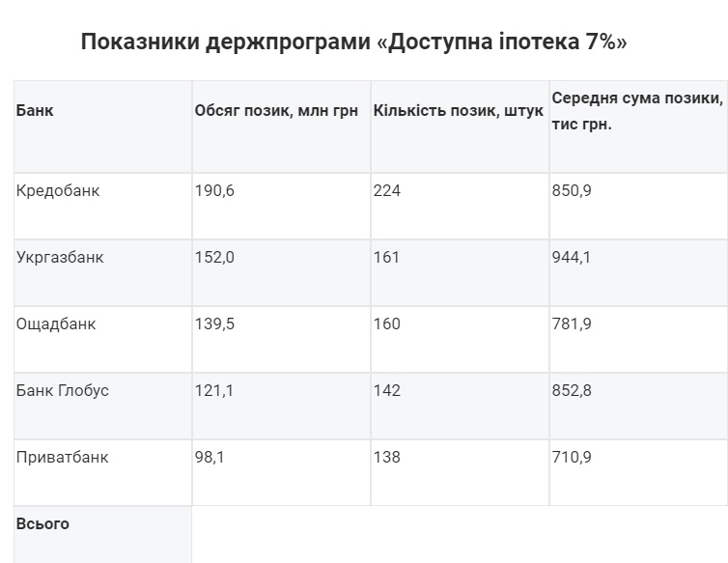This screenshot has height=563, width=728.
Task: Click the Ощадбанк loan count 160
Action: [x=461, y=340]
